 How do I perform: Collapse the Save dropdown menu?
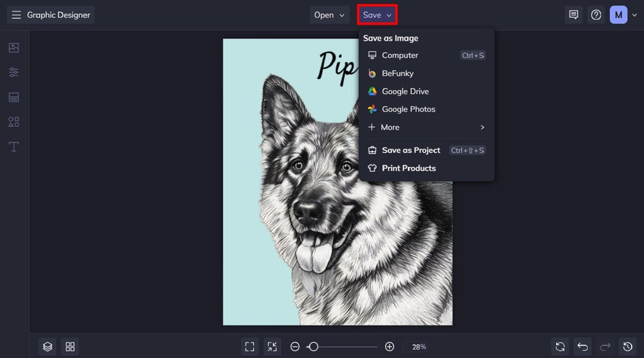pos(377,15)
